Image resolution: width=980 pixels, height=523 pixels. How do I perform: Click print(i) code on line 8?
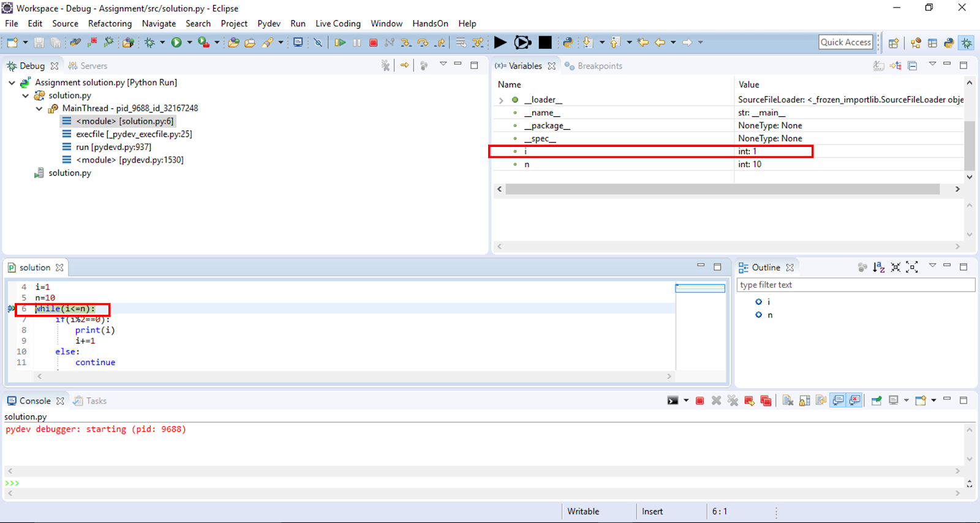[95, 330]
